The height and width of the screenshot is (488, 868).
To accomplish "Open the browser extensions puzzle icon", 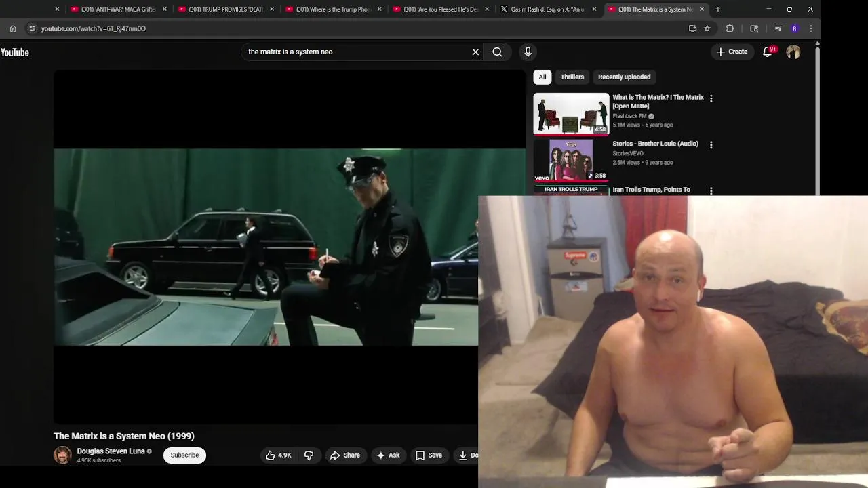I will pos(730,28).
